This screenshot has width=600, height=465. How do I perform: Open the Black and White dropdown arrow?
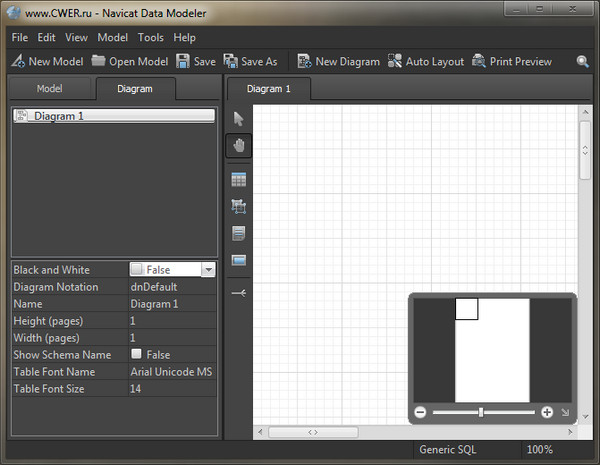coord(207,270)
